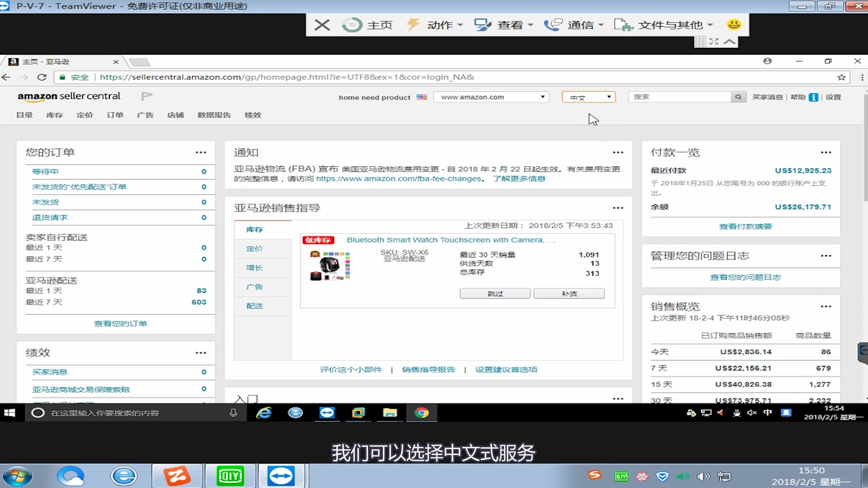
Task: Click the 补货 restock button
Action: pos(569,294)
